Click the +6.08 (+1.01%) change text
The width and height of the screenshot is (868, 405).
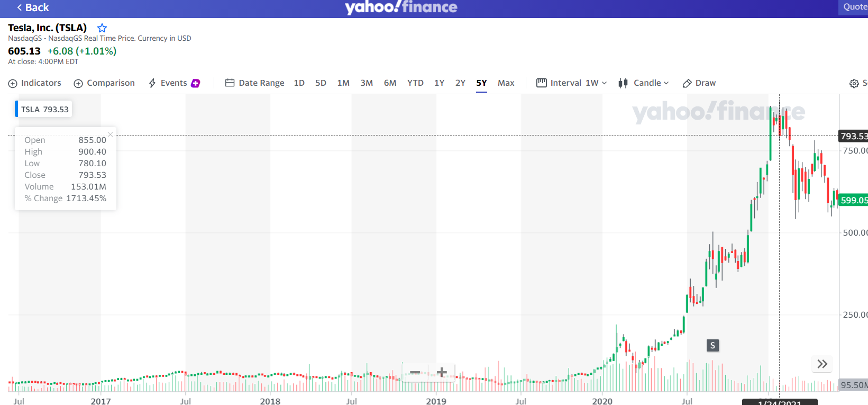[82, 51]
